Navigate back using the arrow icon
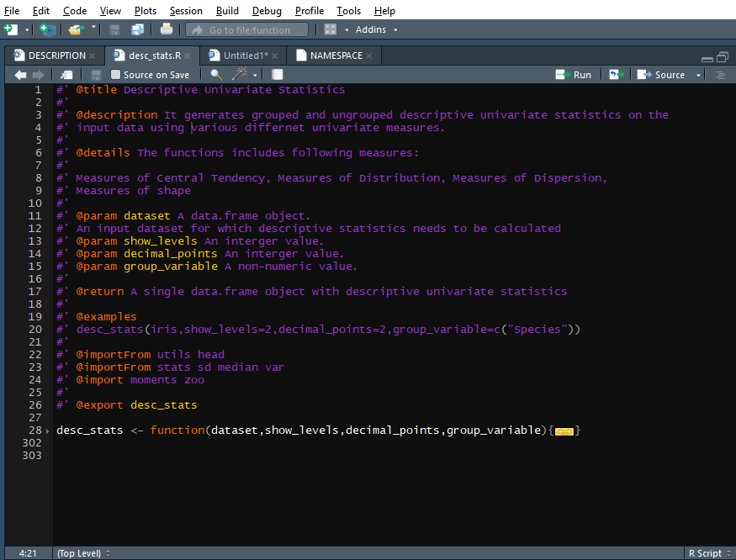This screenshot has width=736, height=560. coord(19,74)
